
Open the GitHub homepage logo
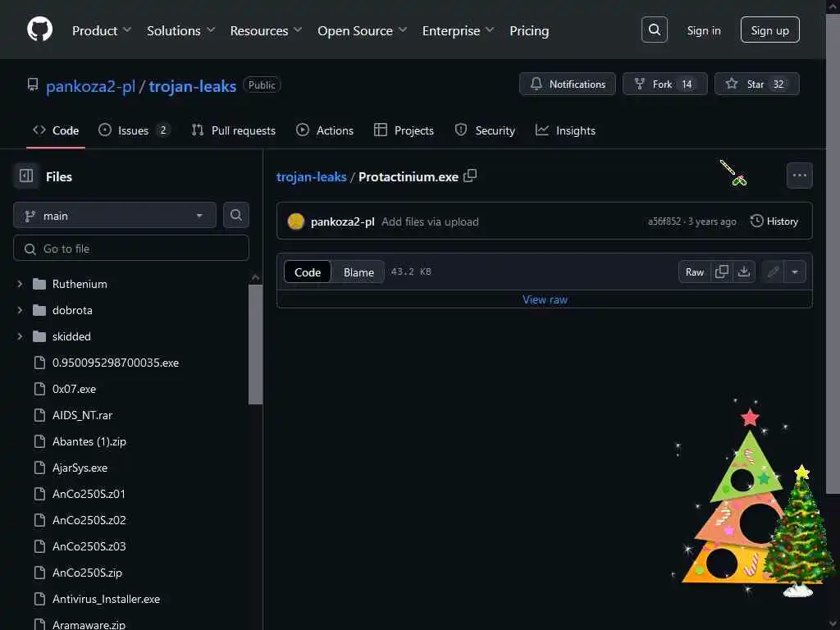[39, 30]
